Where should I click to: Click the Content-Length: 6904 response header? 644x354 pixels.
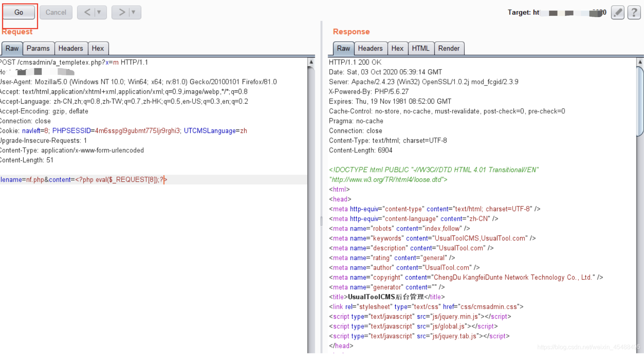(x=360, y=150)
